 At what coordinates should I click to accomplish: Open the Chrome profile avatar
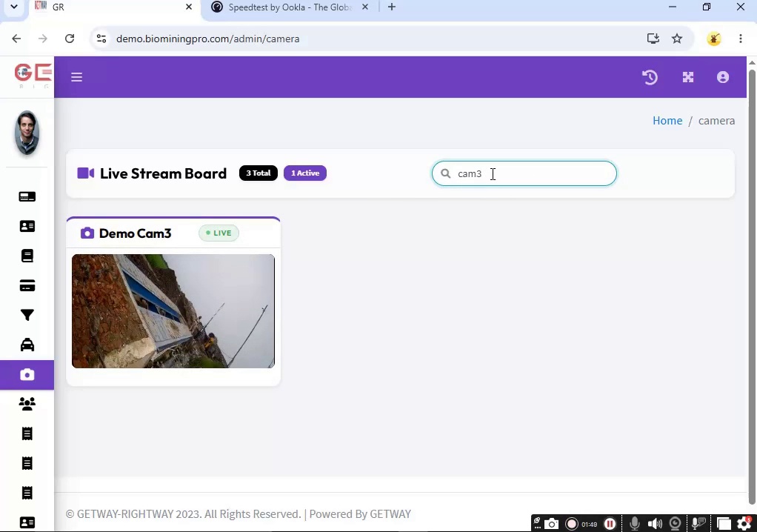click(714, 39)
